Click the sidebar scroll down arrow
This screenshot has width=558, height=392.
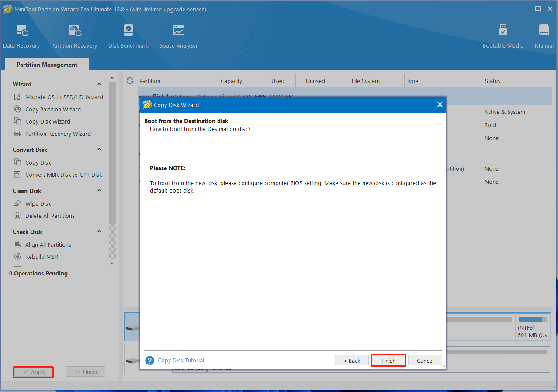pos(112,263)
